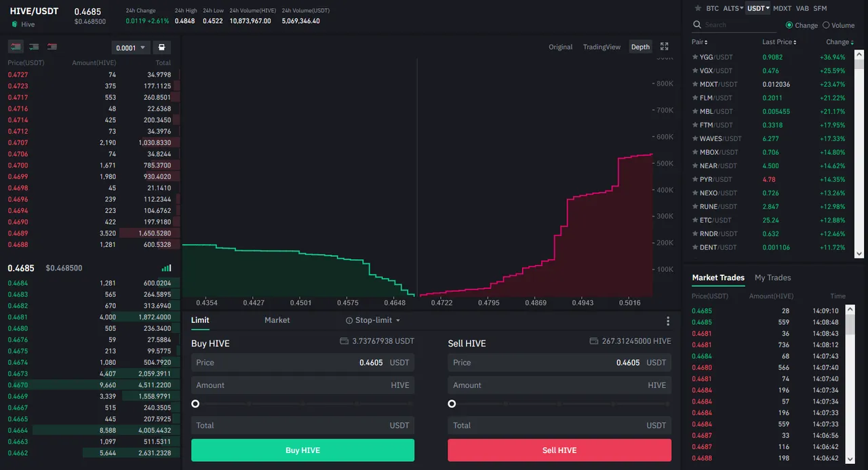Click the HIVE wallet balance icon
This screenshot has height=470, width=868.
[x=594, y=341]
